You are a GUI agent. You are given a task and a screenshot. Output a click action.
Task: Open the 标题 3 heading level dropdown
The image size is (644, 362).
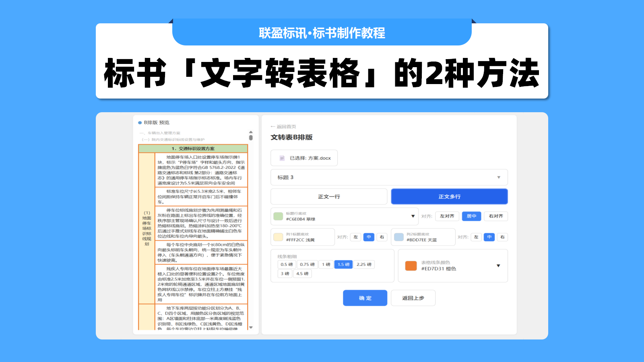pyautogui.click(x=389, y=177)
